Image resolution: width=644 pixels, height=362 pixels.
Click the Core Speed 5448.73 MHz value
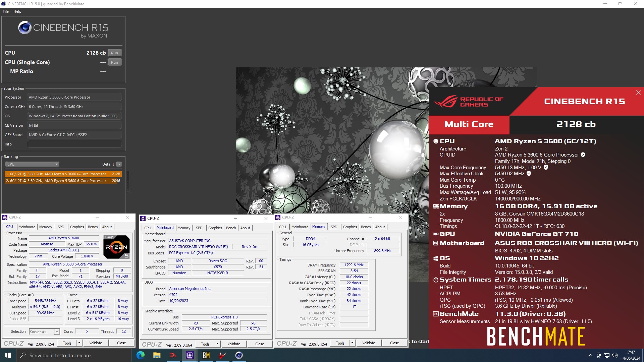(x=45, y=301)
